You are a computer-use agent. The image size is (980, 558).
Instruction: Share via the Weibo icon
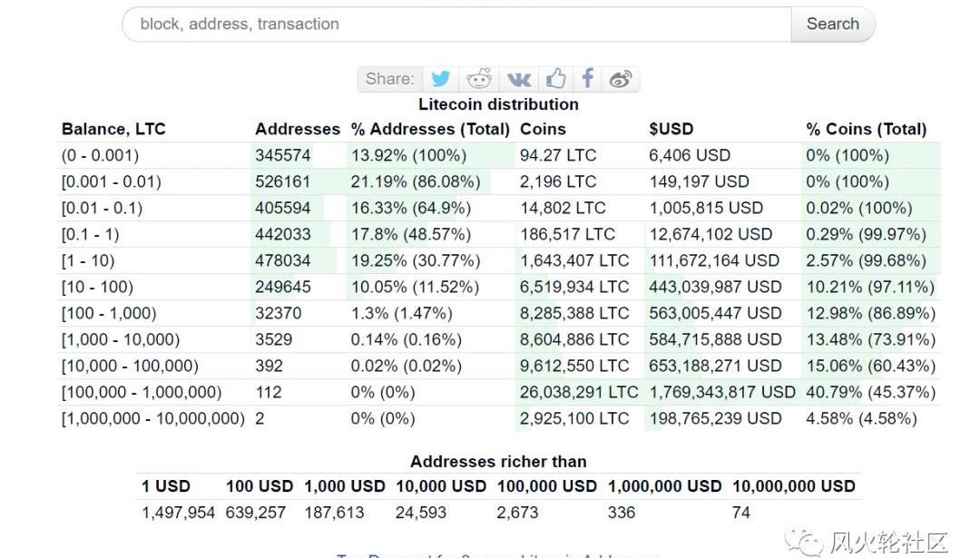(621, 79)
